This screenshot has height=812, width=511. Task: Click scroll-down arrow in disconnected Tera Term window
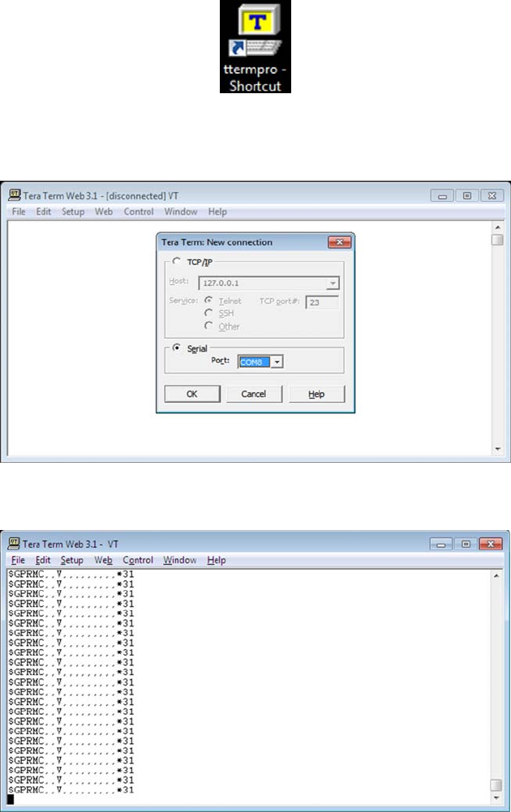[497, 449]
